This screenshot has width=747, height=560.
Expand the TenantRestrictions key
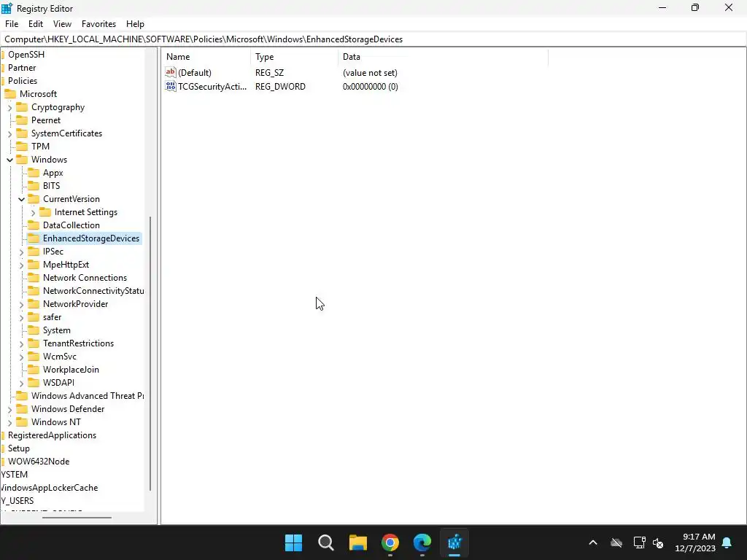click(x=21, y=344)
